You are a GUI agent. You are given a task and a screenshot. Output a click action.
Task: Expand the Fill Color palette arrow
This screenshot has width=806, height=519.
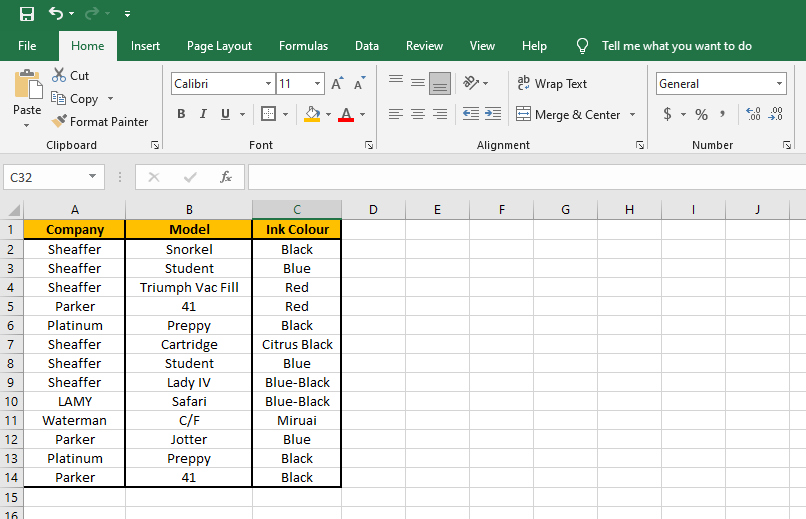[328, 114]
